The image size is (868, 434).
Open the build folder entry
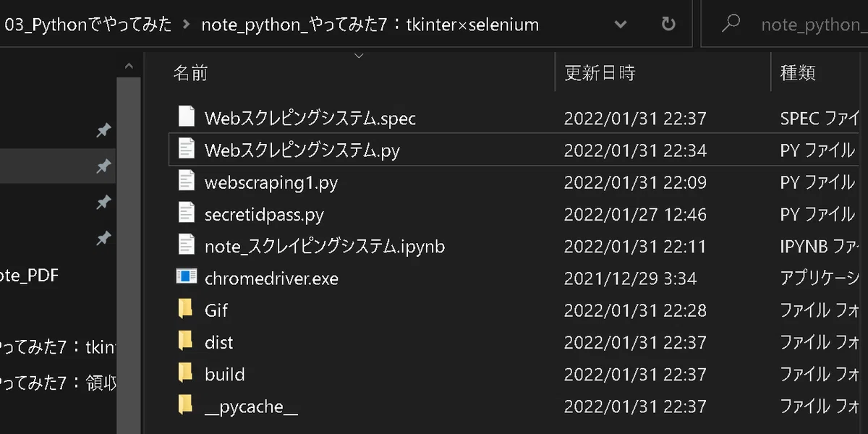coord(224,374)
